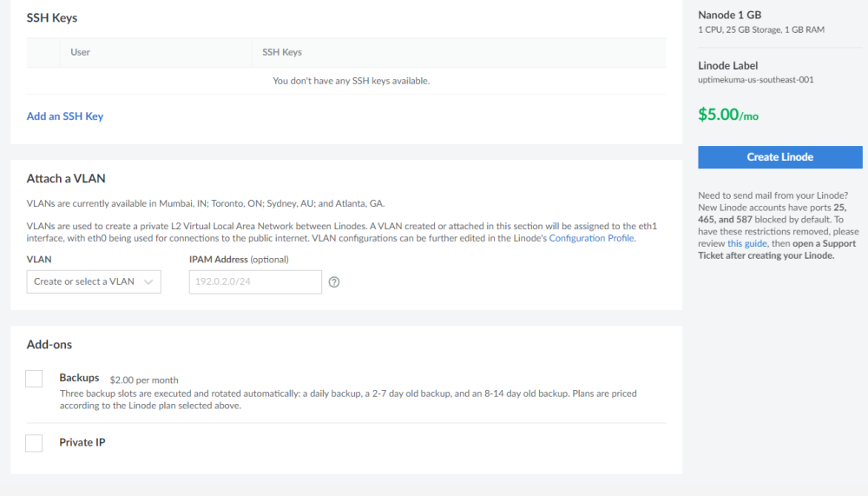Click the User column header
Viewport: 868px width, 496px height.
point(81,52)
